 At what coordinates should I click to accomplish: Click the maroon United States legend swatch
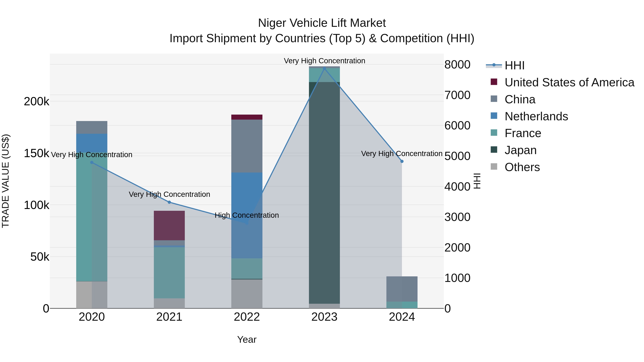(x=494, y=82)
